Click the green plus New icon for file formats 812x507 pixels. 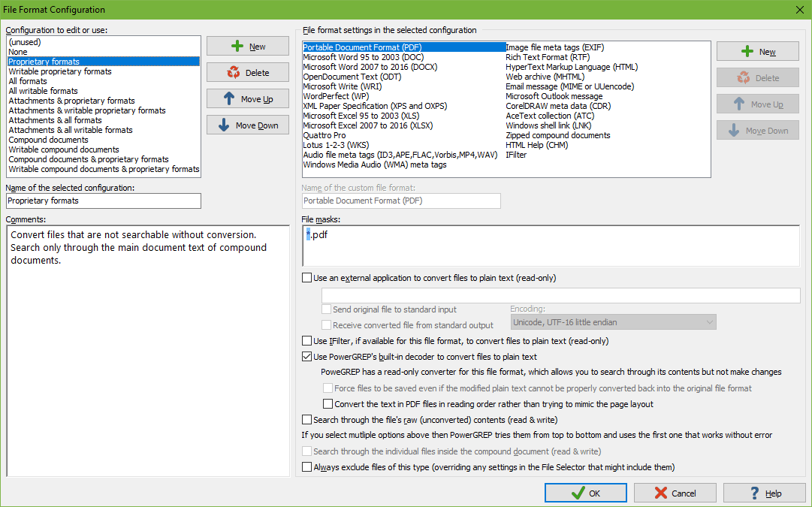coord(747,51)
